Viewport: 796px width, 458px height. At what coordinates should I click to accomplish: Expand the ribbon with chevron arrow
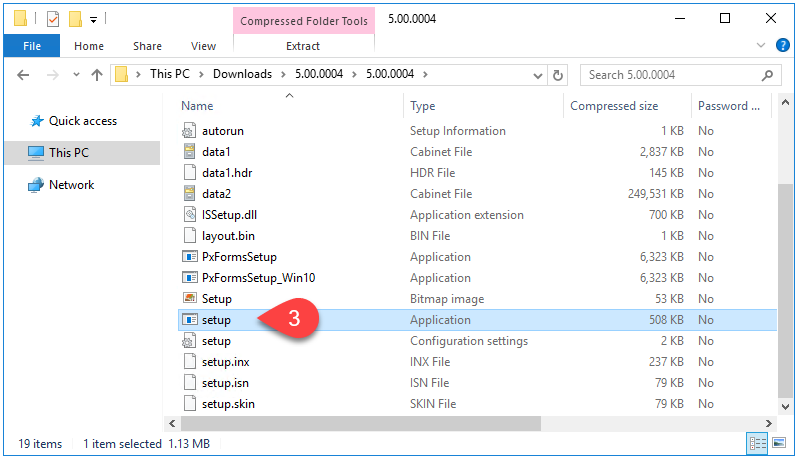760,45
